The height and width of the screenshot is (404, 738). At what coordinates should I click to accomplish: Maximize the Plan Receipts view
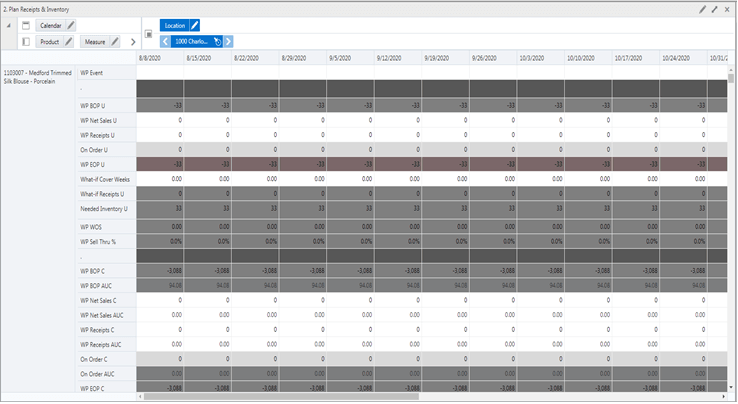[714, 9]
